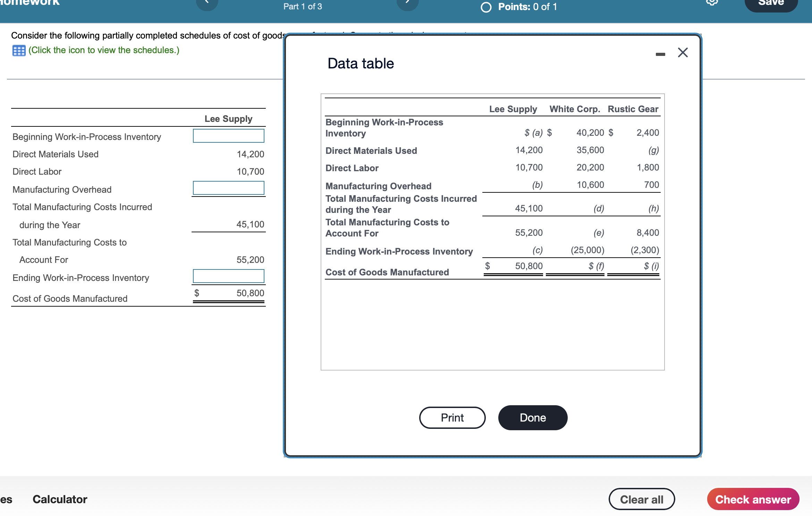The width and height of the screenshot is (812, 516).
Task: Click Check answer button
Action: click(753, 499)
